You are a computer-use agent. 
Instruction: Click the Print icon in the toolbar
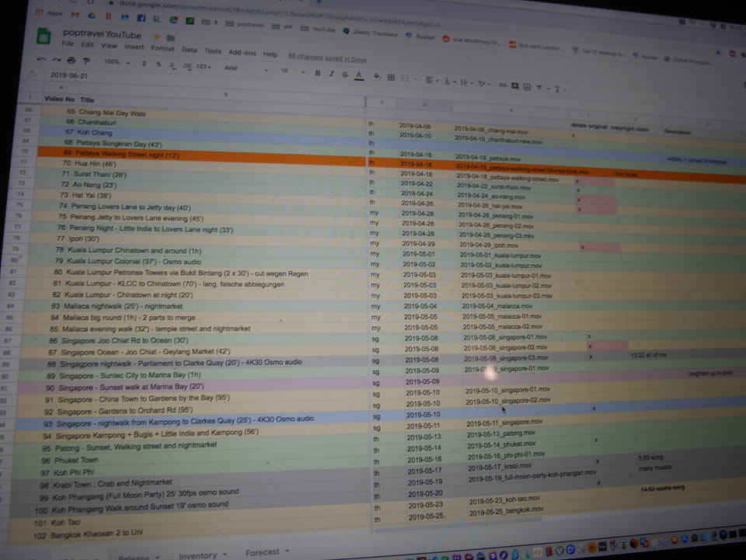pos(71,61)
